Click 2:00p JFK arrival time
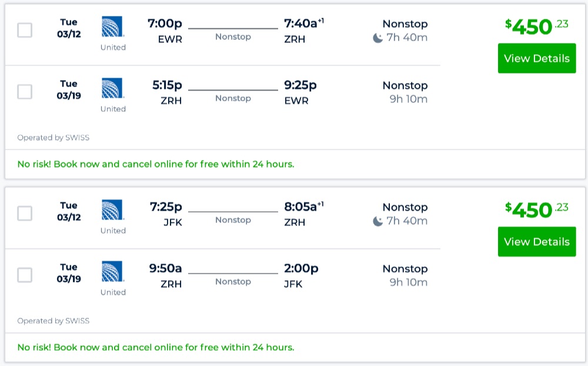588x366 pixels. [x=301, y=269]
